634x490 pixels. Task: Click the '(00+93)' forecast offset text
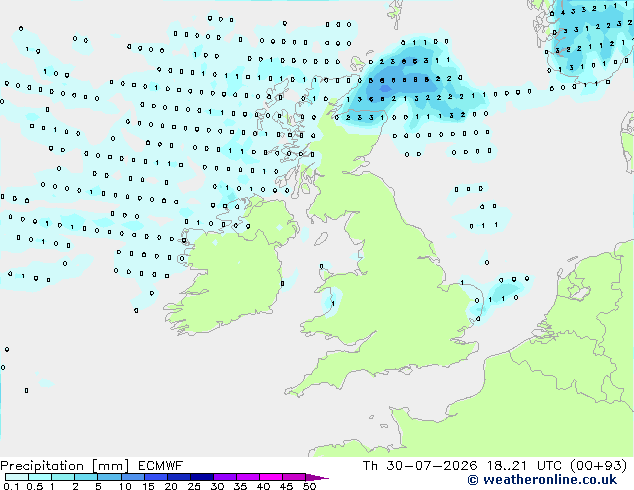tap(599, 466)
